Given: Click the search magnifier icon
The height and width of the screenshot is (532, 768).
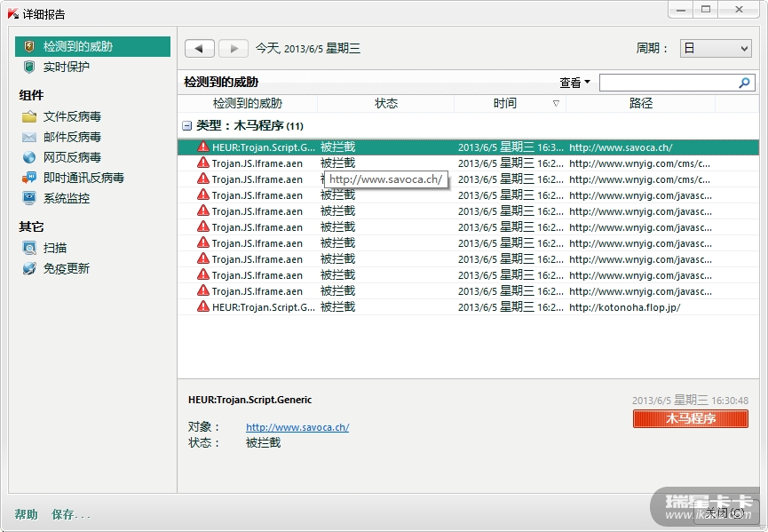Looking at the screenshot, I should (x=744, y=83).
